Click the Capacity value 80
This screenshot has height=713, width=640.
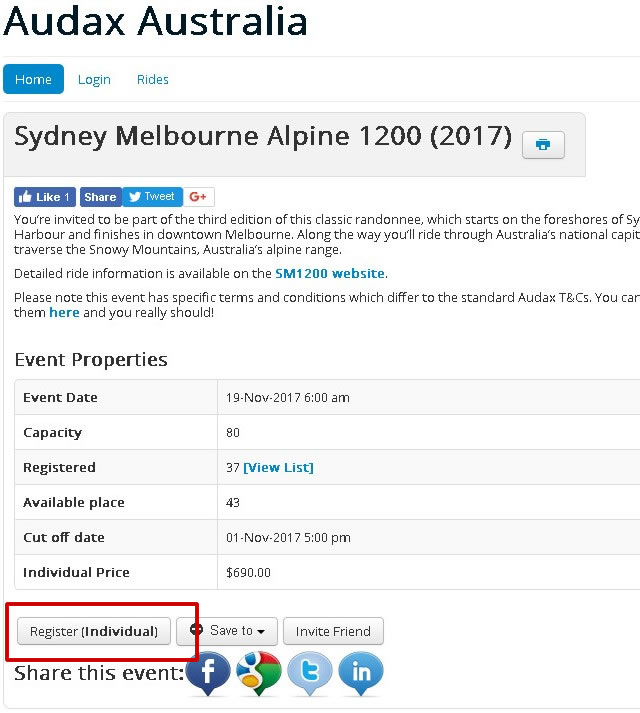point(233,432)
